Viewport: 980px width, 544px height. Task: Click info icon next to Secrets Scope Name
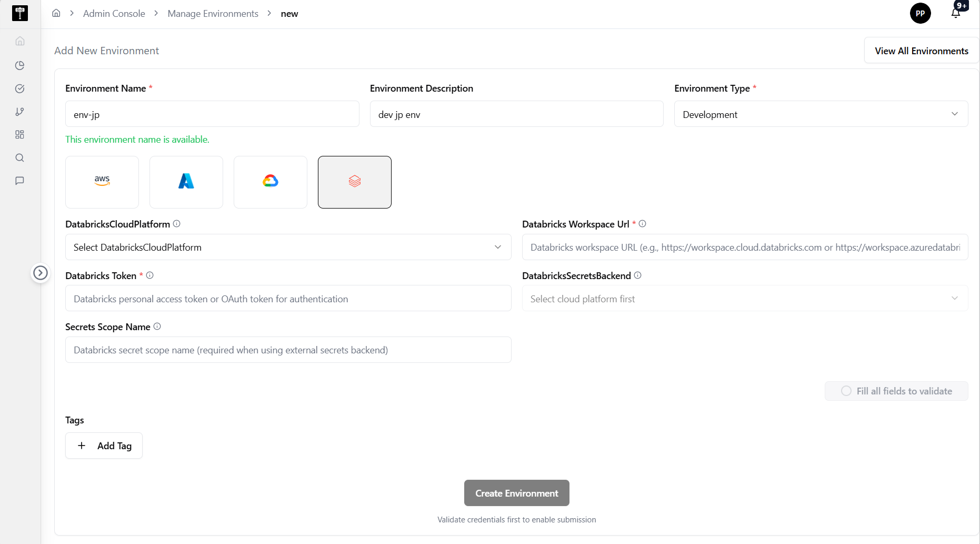coord(157,327)
